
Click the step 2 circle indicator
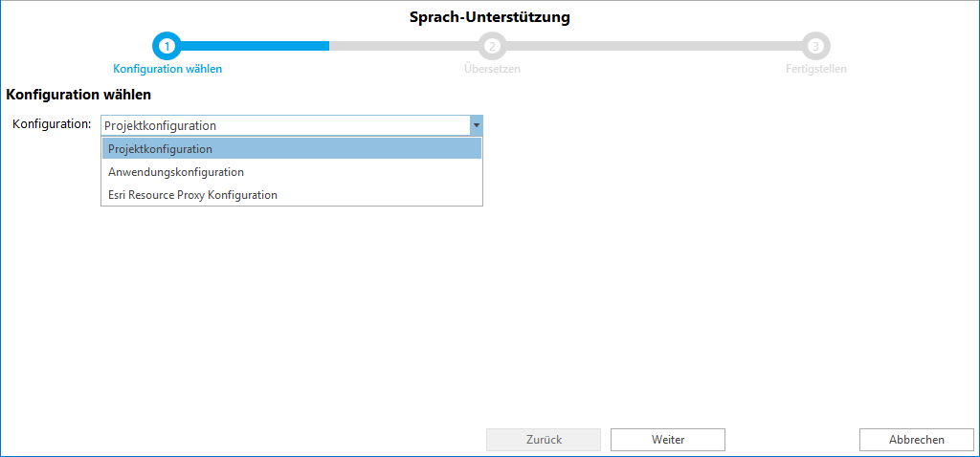(x=492, y=46)
